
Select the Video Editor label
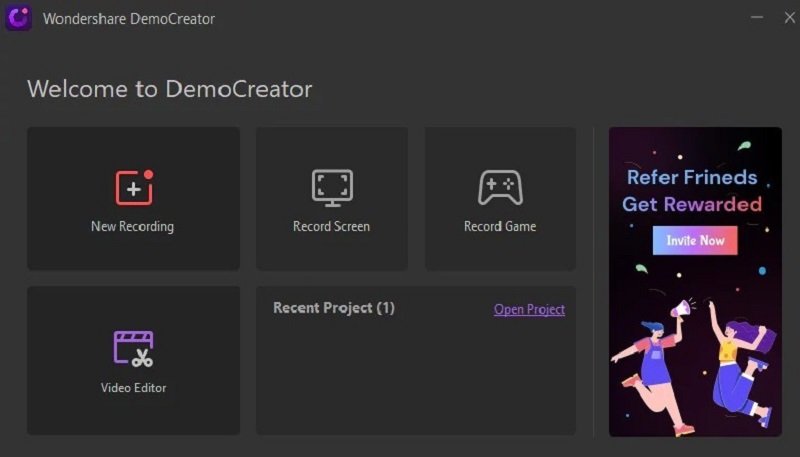[x=134, y=388]
